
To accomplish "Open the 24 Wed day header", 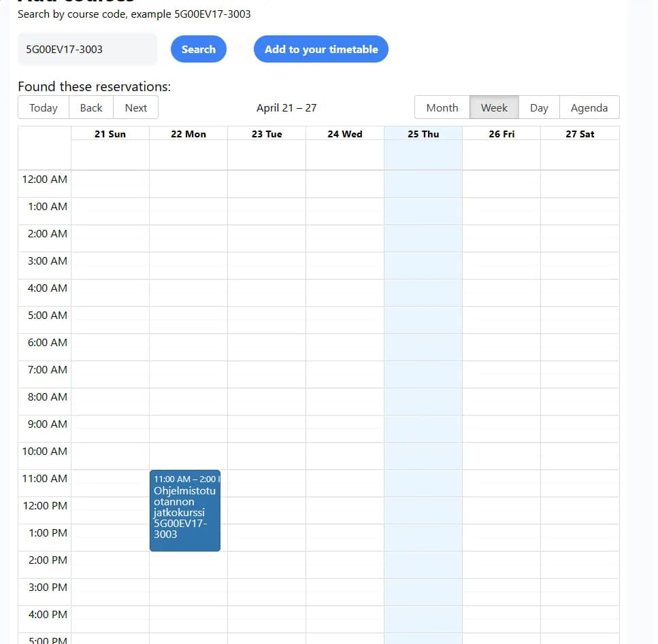I will click(345, 134).
